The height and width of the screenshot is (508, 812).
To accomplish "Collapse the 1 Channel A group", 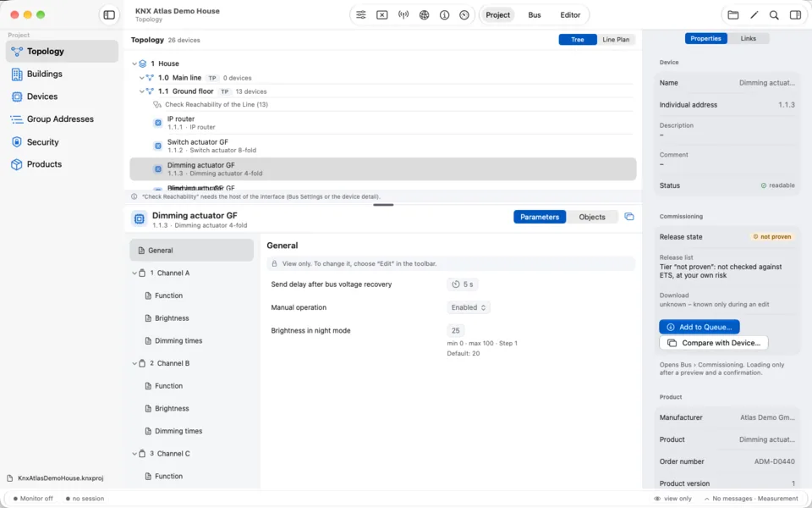I will [x=134, y=273].
